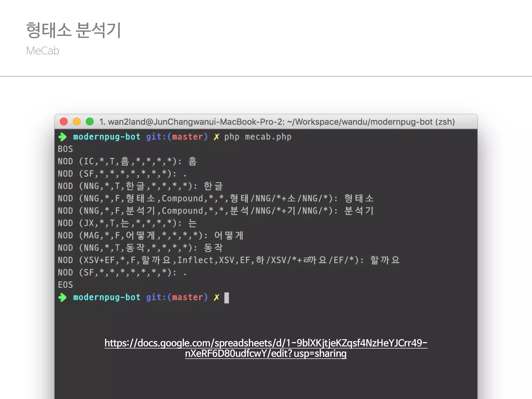This screenshot has height=399, width=532.
Task: Click the NOD Compound line for 분석기
Action: click(216, 211)
